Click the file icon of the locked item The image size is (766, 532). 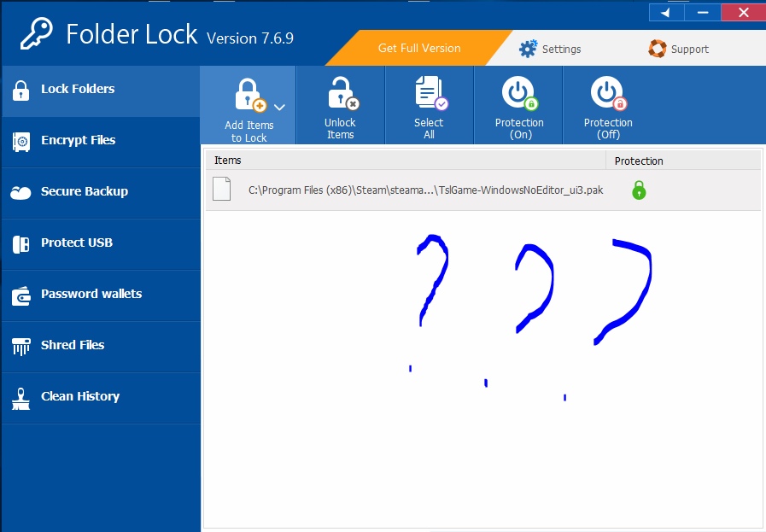pyautogui.click(x=221, y=189)
